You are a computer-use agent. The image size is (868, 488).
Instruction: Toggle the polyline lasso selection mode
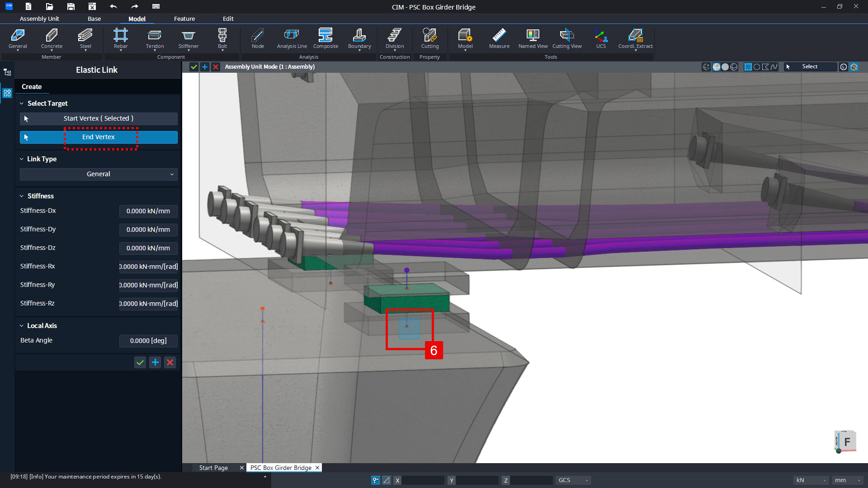[x=774, y=66]
